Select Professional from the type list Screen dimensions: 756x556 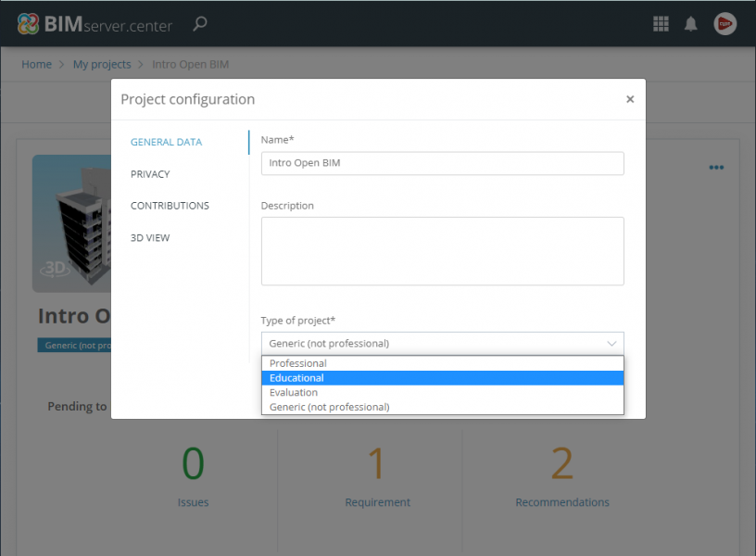(x=298, y=363)
